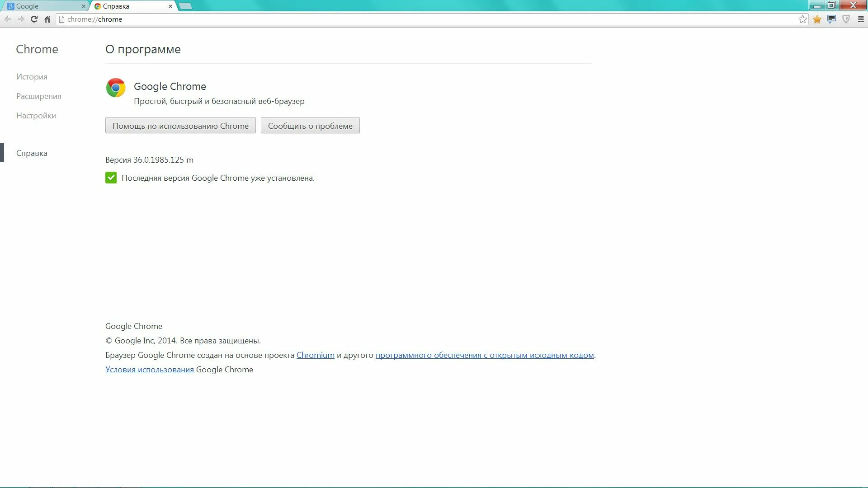Screen dimensions: 868x488
Task: Close the Google tab
Action: click(83, 6)
